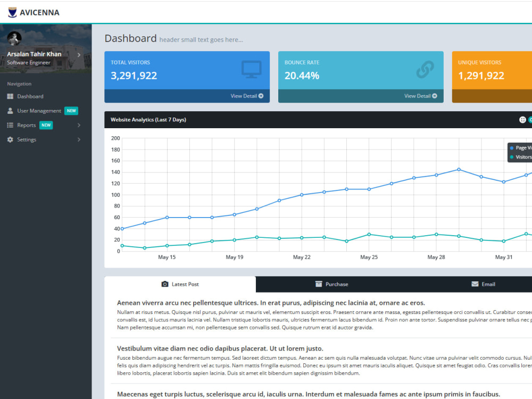Image resolution: width=532 pixels, height=399 pixels.
Task: Click the May 31 axis label
Action: pos(503,257)
